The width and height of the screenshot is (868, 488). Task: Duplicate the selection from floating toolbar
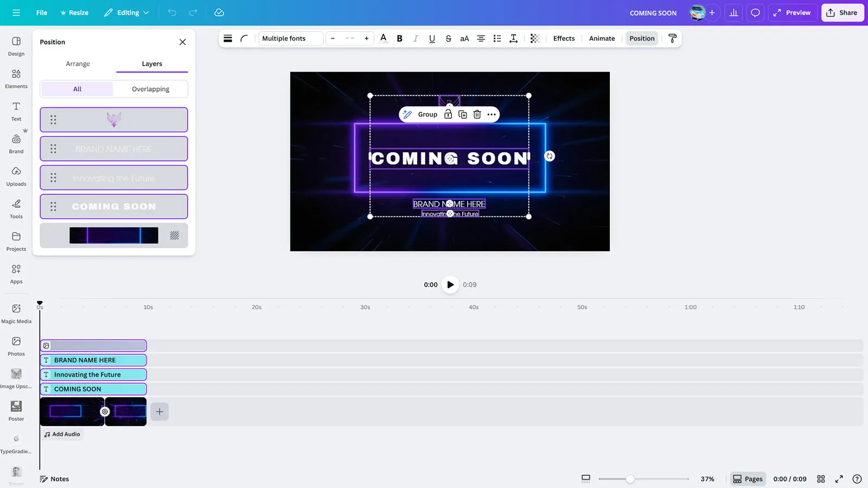[x=463, y=114]
